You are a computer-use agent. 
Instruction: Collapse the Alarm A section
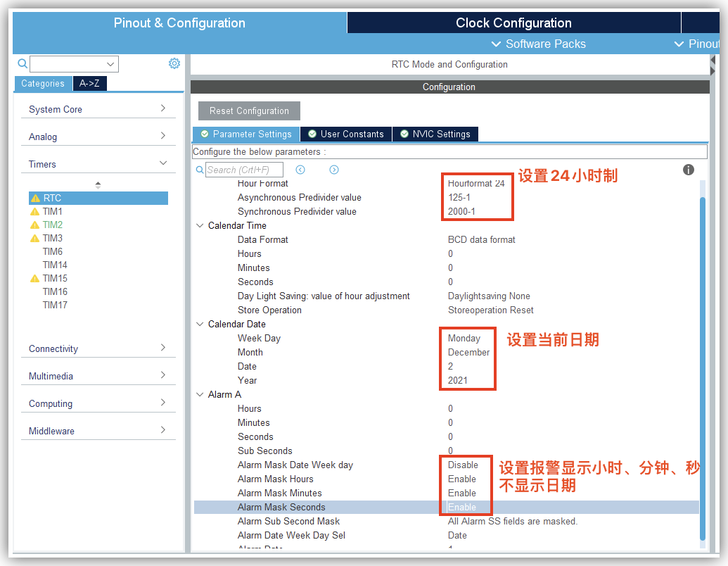point(200,395)
